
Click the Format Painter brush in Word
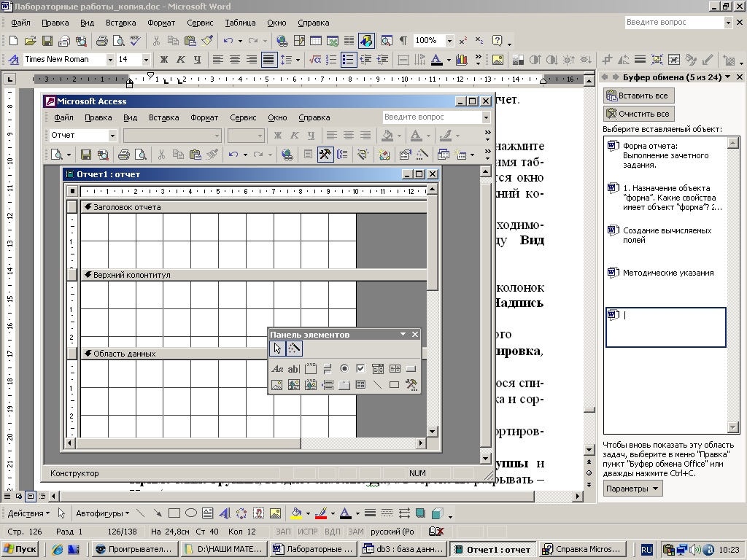(x=206, y=41)
